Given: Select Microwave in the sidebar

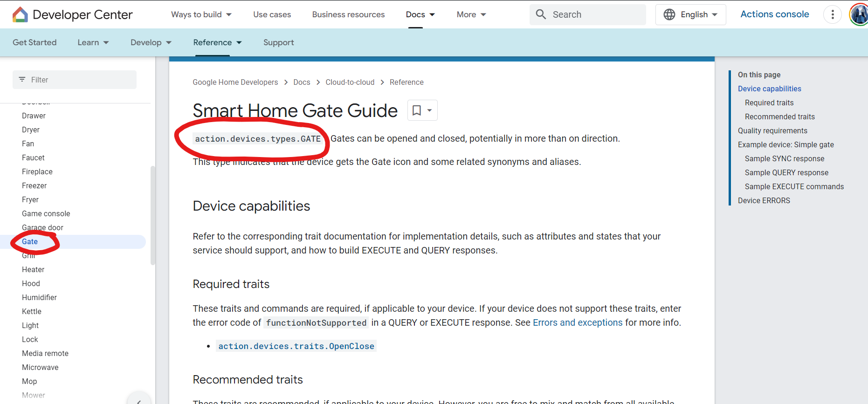Looking at the screenshot, I should pyautogui.click(x=40, y=367).
